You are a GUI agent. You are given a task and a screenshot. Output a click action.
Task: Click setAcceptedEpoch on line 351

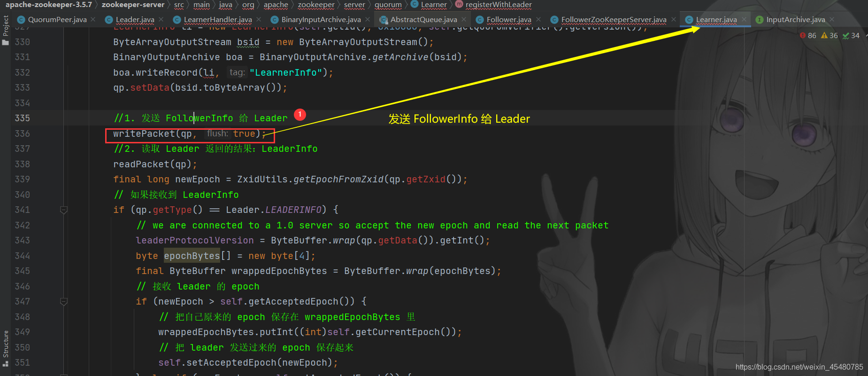(231, 362)
